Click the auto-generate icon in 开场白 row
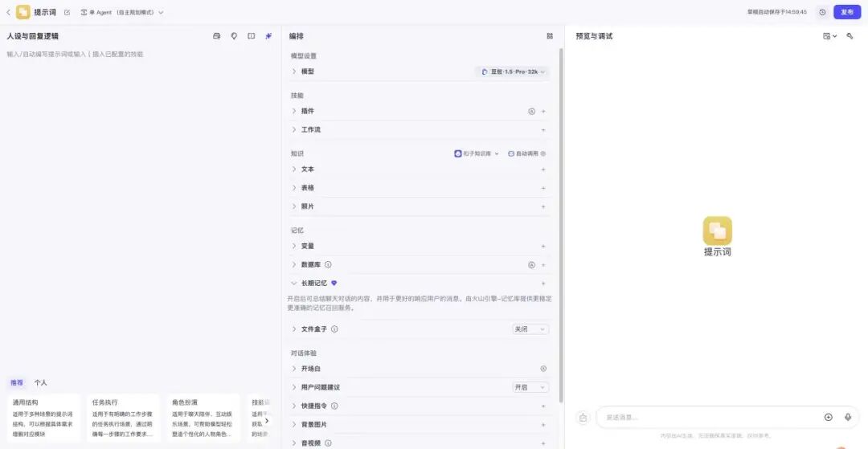 pos(543,368)
